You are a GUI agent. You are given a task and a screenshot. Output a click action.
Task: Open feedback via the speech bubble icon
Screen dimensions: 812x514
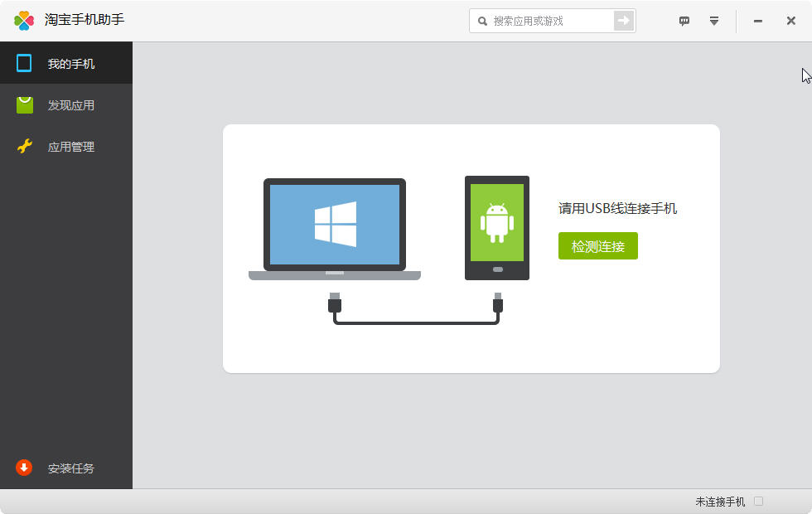(684, 21)
